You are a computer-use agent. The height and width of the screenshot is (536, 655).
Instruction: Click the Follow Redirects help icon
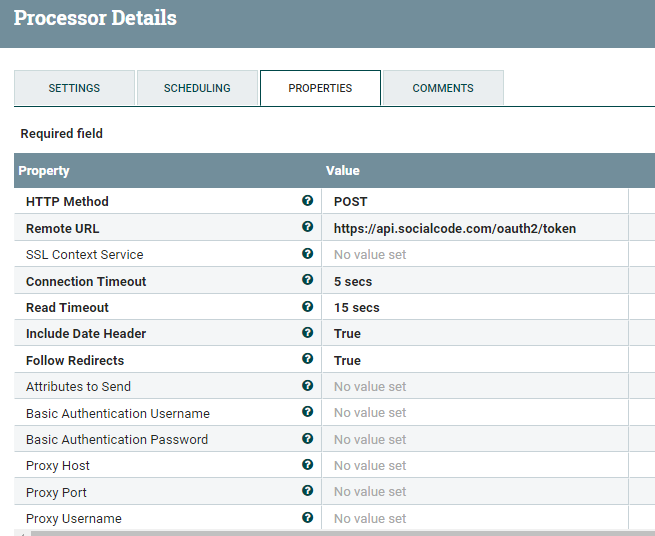tap(308, 359)
